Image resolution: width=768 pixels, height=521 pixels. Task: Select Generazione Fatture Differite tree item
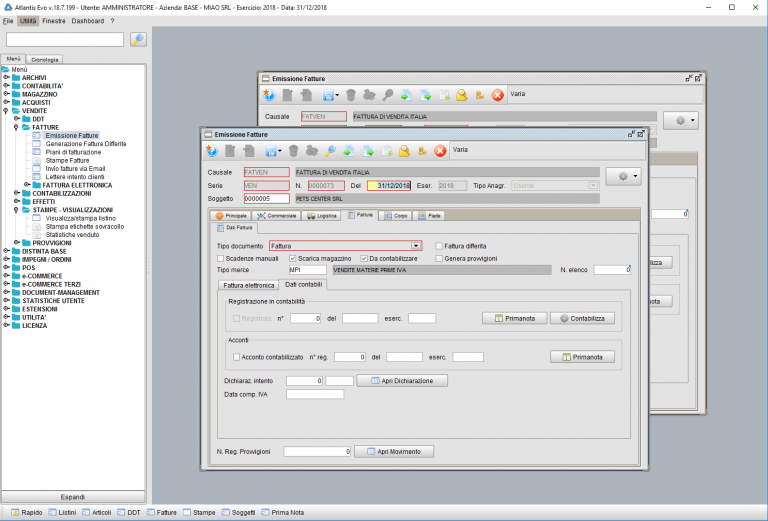86,143
